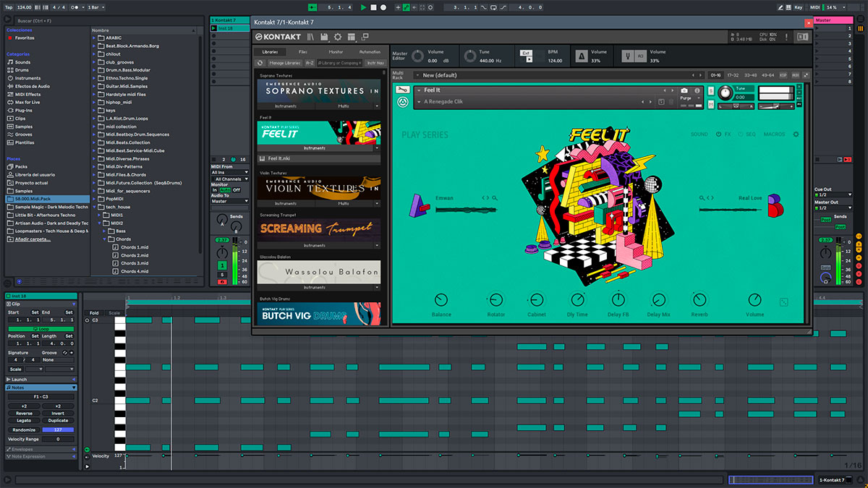Collapse the tech_house folder
This screenshot has width=868, height=488.
click(95, 207)
